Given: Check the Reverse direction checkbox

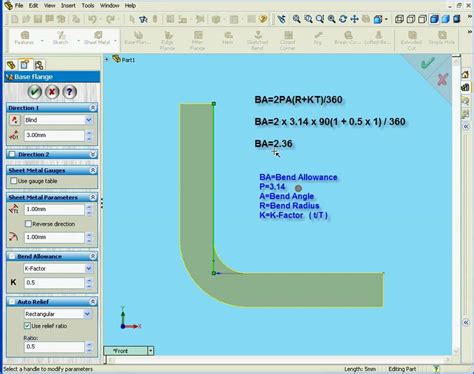Looking at the screenshot, I should pyautogui.click(x=28, y=224).
